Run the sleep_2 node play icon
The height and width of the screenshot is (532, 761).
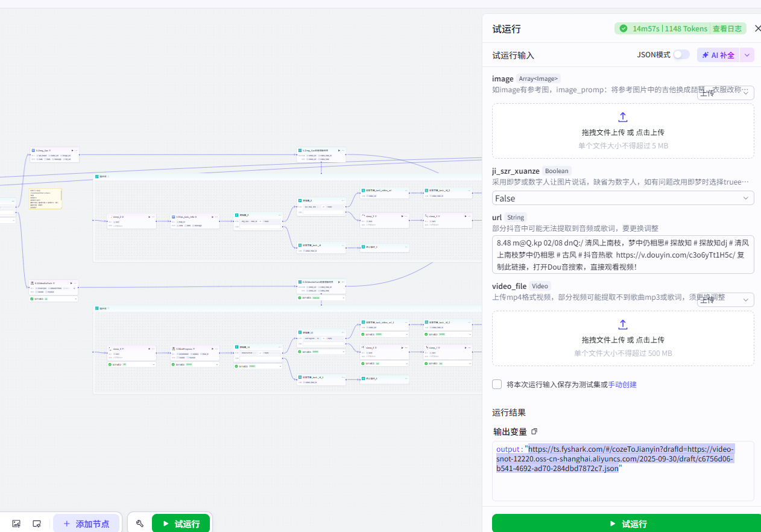click(149, 217)
